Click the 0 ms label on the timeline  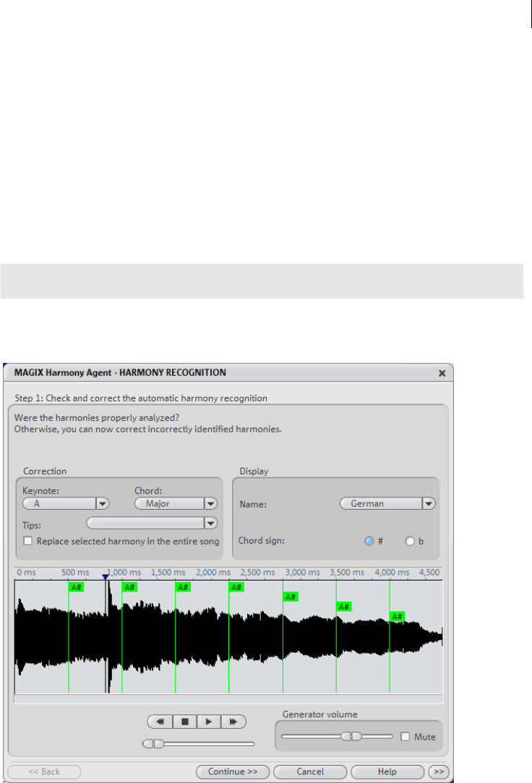(27, 573)
